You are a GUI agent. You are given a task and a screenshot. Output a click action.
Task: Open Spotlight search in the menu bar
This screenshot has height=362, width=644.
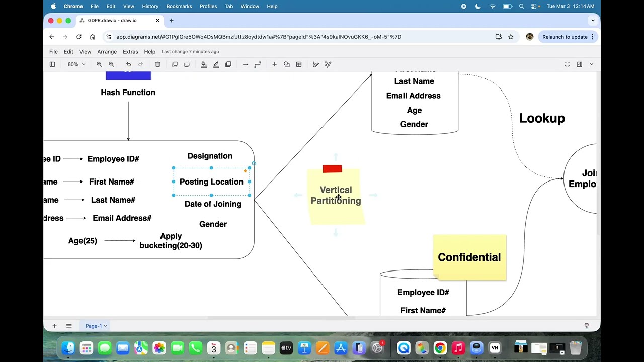click(522, 6)
